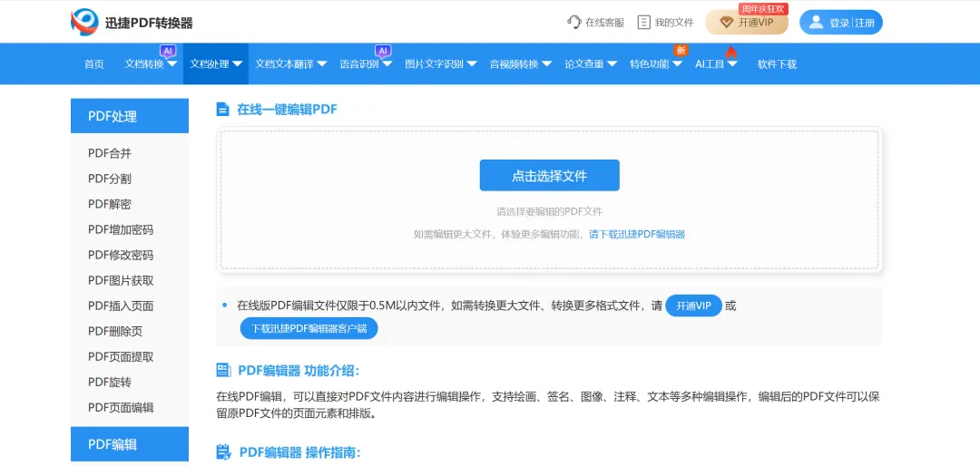Expand the 特色功能 dropdown arrow

pyautogui.click(x=677, y=63)
